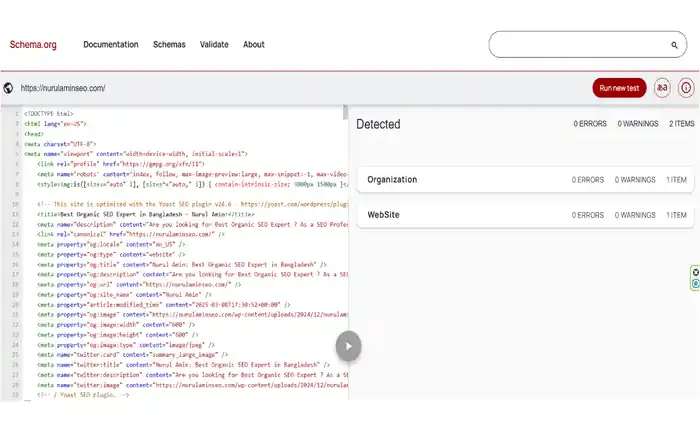The image size is (700, 421).
Task: Open the info icon button
Action: [x=686, y=88]
